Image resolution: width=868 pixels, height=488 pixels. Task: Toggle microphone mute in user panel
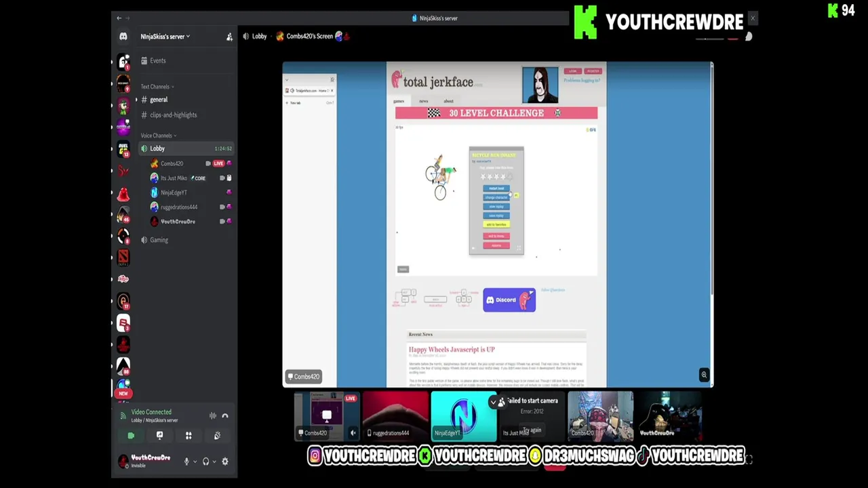click(186, 462)
